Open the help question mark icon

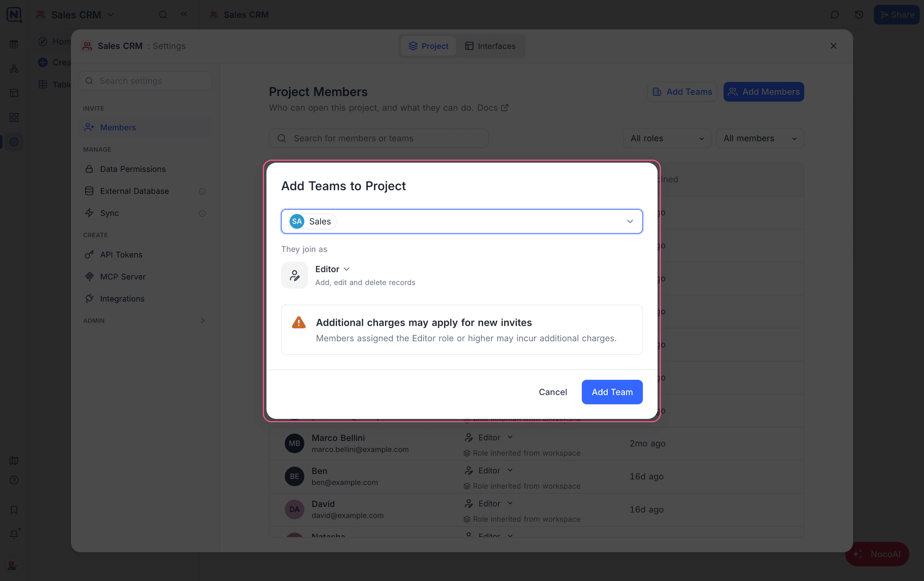[x=14, y=480]
